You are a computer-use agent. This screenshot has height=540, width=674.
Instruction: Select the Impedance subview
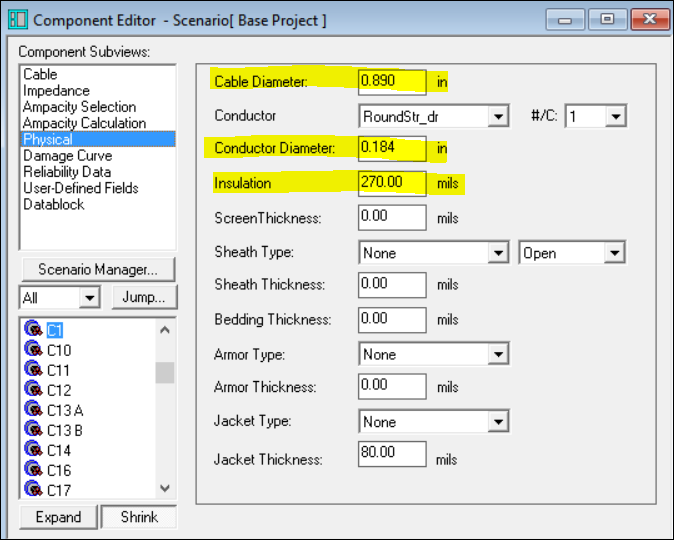pos(55,91)
